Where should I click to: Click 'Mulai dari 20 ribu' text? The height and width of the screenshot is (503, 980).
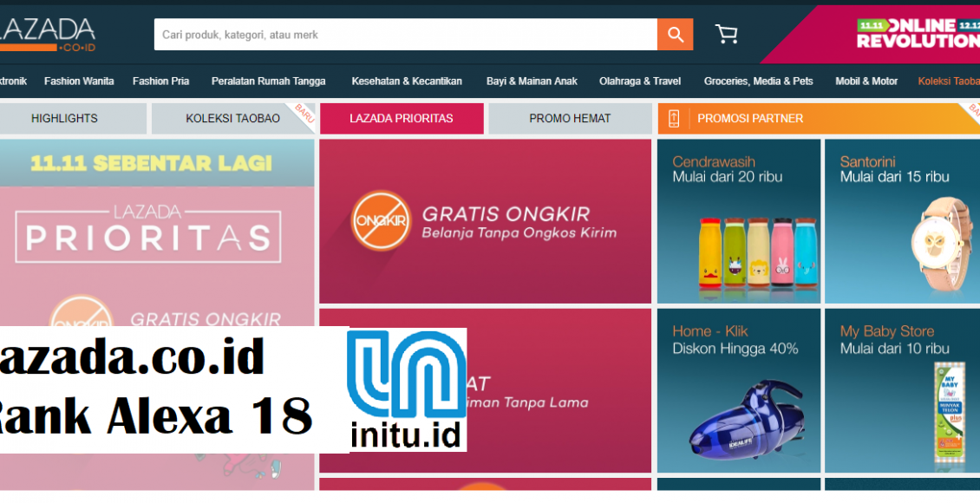tap(727, 177)
